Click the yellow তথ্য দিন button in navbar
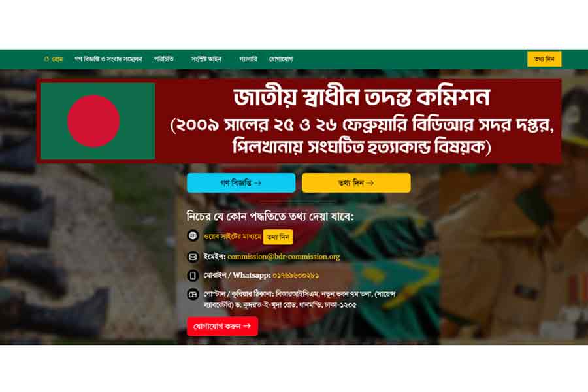Screen dimensions: 588x392 click(x=544, y=59)
